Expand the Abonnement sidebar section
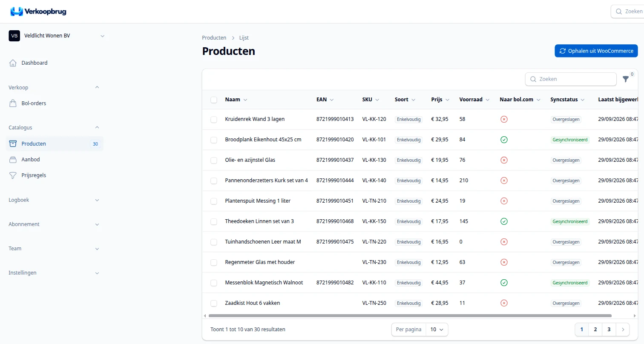The width and height of the screenshot is (644, 344). pyautogui.click(x=54, y=224)
